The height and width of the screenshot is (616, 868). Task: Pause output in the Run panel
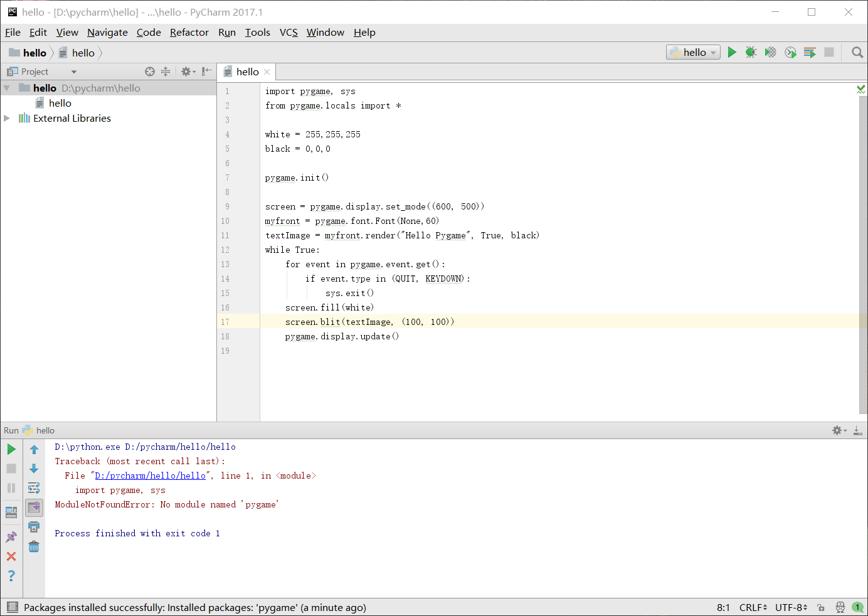point(11,488)
